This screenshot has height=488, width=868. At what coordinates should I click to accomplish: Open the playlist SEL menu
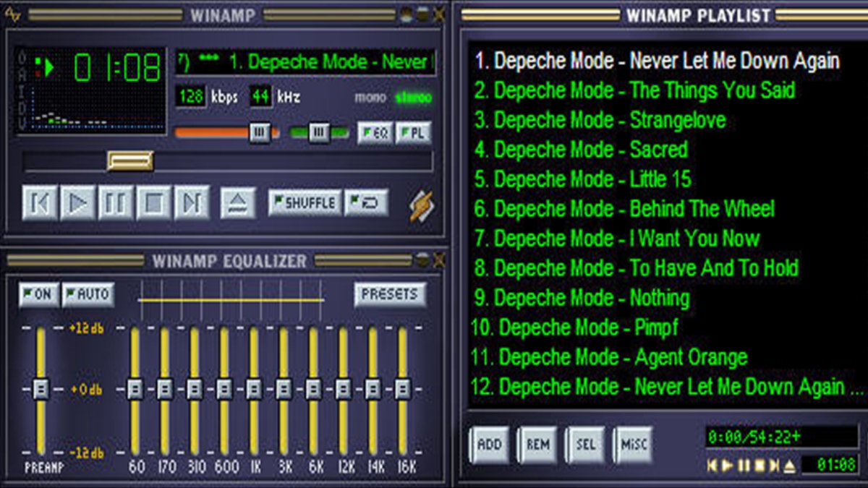[585, 444]
